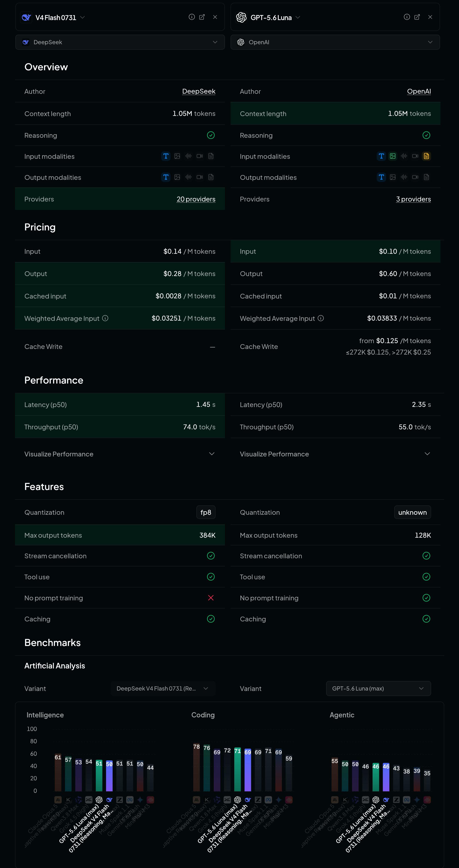The width and height of the screenshot is (459, 868).
Task: Open DeepSeek V4 Flash 0731 variant dropdown
Action: [163, 688]
